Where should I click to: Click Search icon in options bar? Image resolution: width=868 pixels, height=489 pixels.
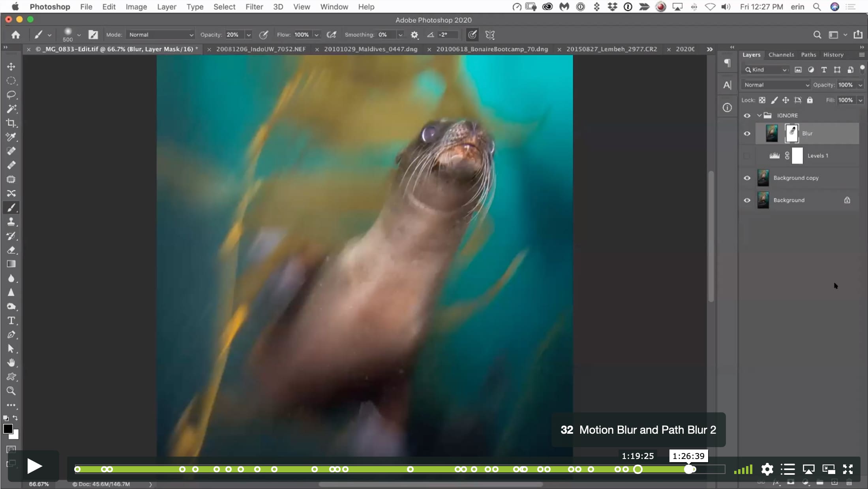pyautogui.click(x=817, y=35)
